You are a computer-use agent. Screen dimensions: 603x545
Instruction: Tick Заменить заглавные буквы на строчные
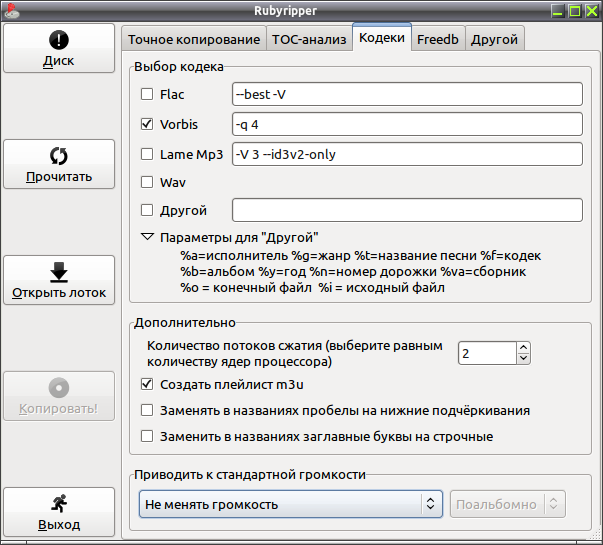tap(147, 436)
